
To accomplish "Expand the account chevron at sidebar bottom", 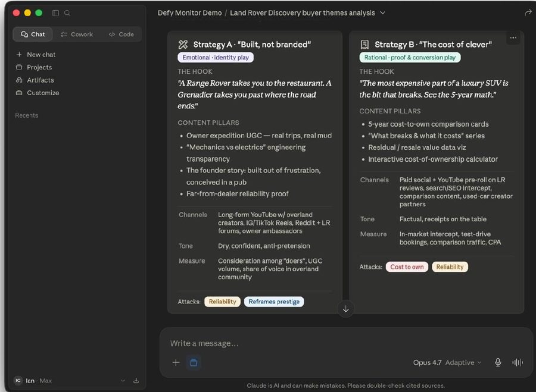I will pyautogui.click(x=123, y=380).
